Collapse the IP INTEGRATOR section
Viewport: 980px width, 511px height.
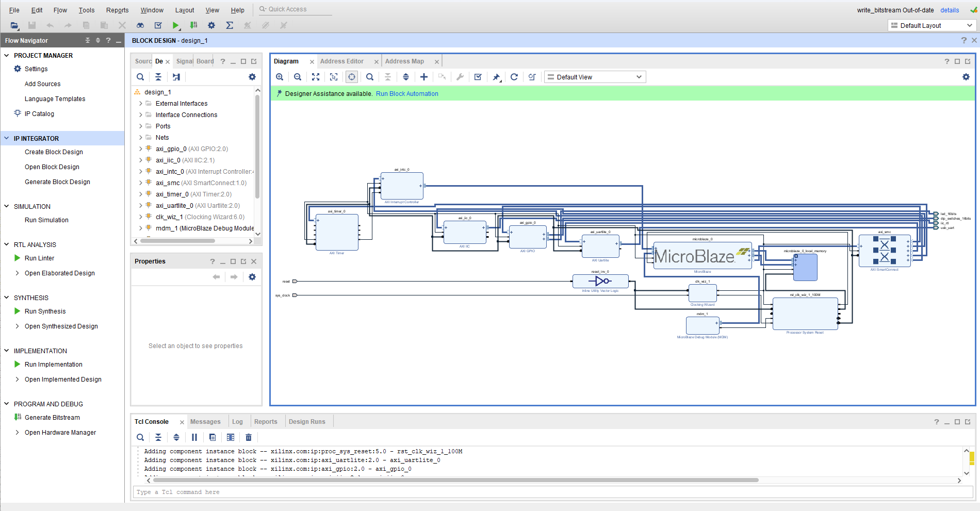7,138
